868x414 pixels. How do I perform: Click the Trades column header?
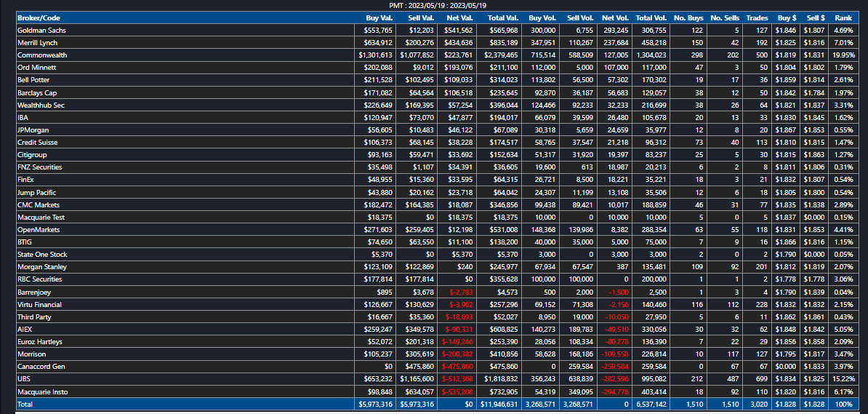click(x=757, y=17)
